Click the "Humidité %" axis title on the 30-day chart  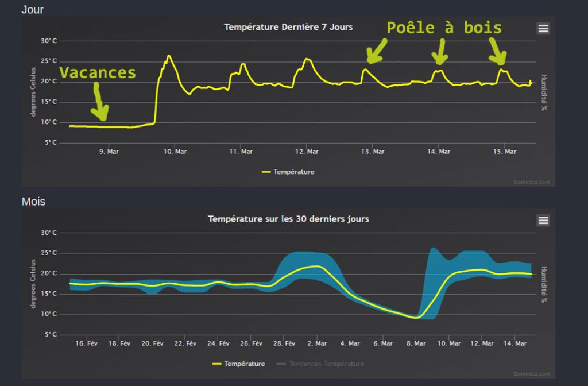(x=544, y=284)
